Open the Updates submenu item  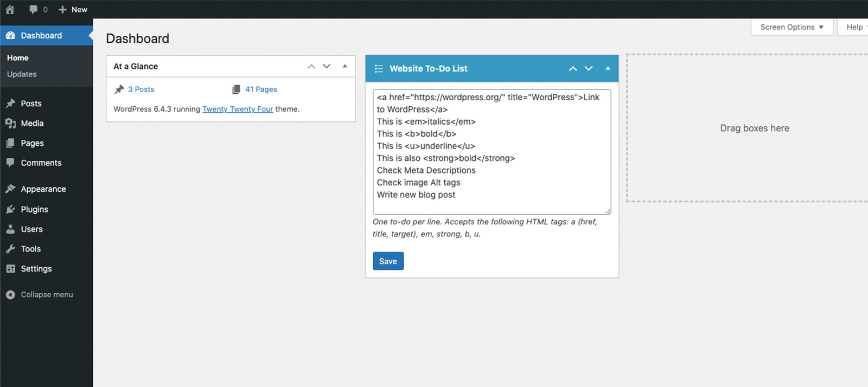point(22,74)
